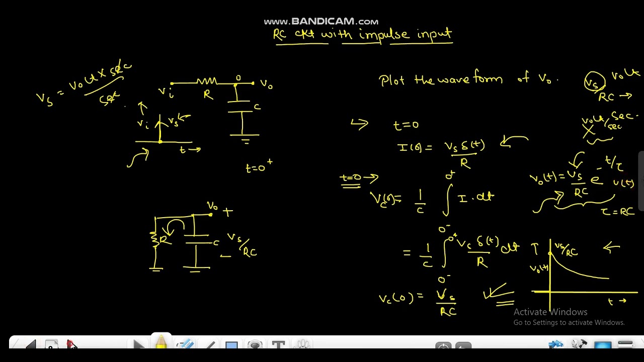This screenshot has height=362, width=644.
Task: Open the page document icon
Action: [51, 344]
